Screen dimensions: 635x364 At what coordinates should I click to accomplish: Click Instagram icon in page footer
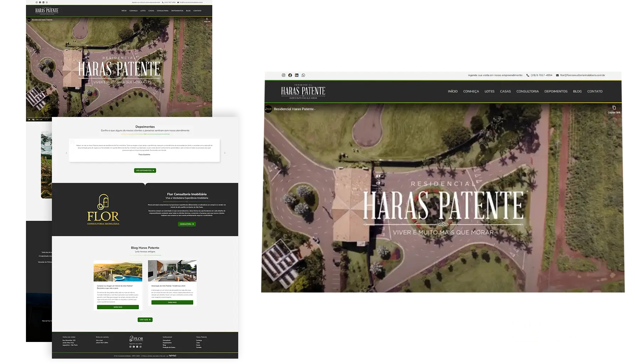(x=130, y=347)
